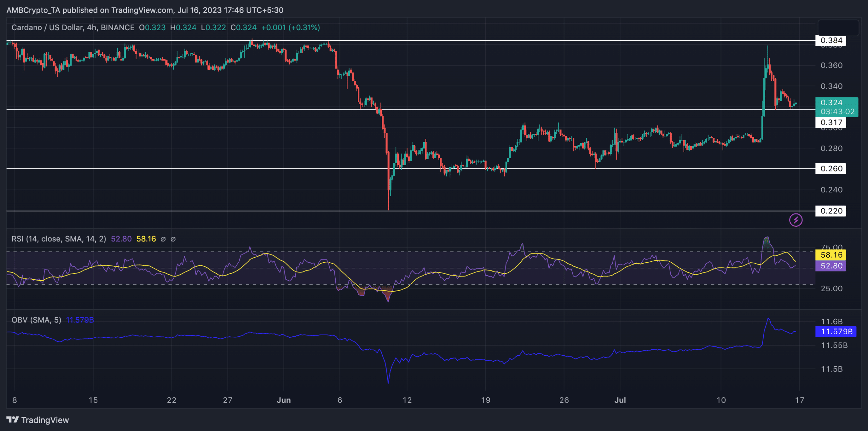Image resolution: width=868 pixels, height=431 pixels.
Task: Click the date label 8 on time axis
Action: click(15, 400)
